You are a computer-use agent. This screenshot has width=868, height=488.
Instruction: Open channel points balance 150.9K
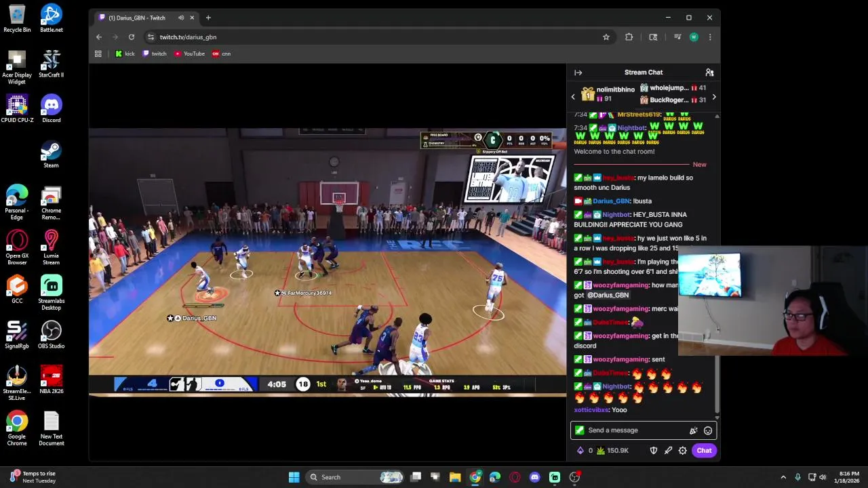tap(612, 451)
